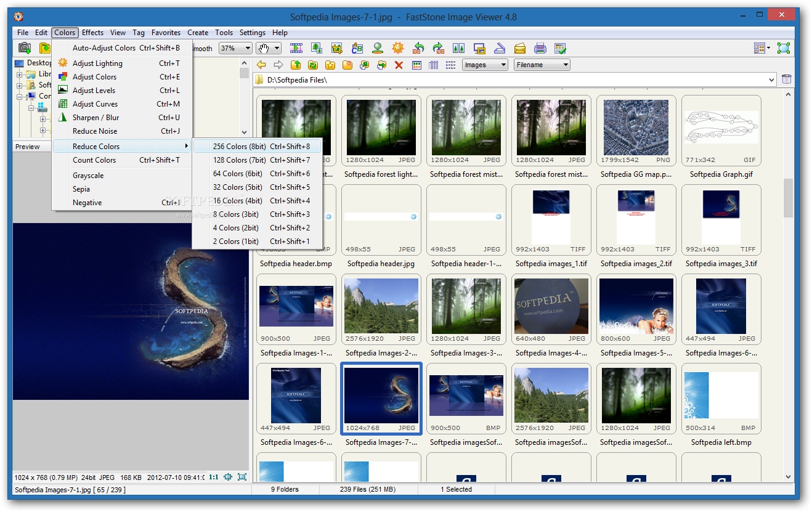The height and width of the screenshot is (512, 812).
Task: Email the selected image
Action: point(519,47)
